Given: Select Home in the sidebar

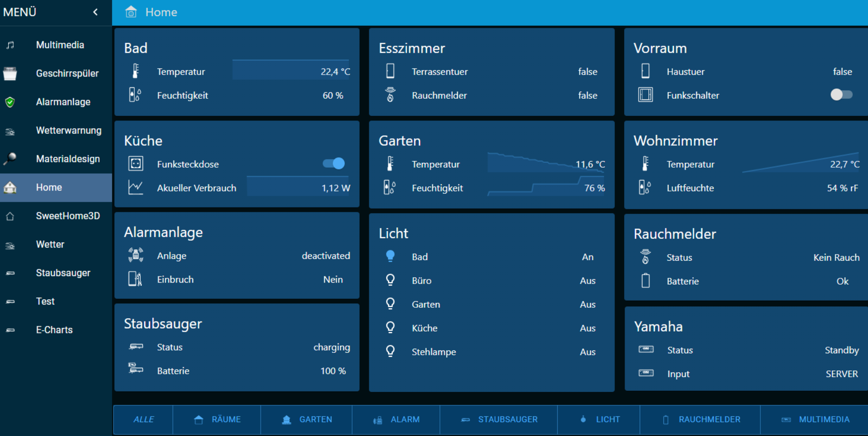Looking at the screenshot, I should tap(56, 188).
